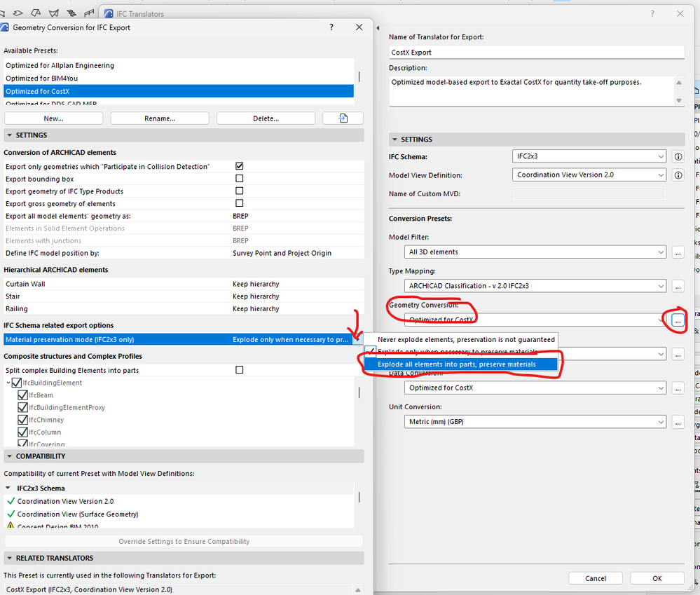700x595 pixels.
Task: Toggle Export only geometries in Collision Detection checkbox
Action: [239, 166]
